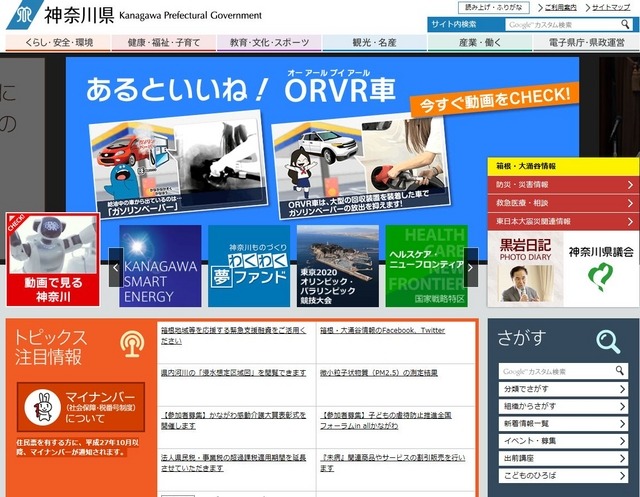640x497 pixels.
Task: Click the 箱根・大涌谷情報 yellow banner
Action: [x=563, y=166]
